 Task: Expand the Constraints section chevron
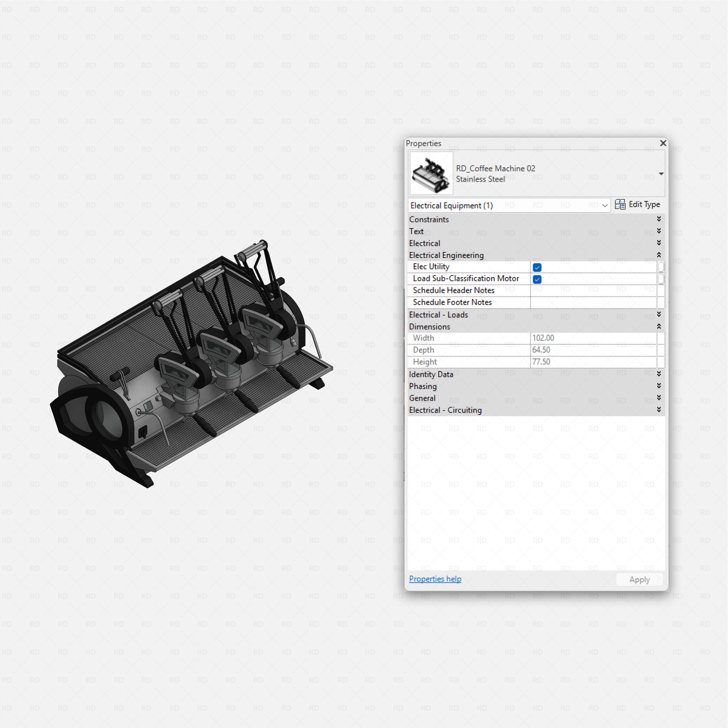pyautogui.click(x=659, y=219)
